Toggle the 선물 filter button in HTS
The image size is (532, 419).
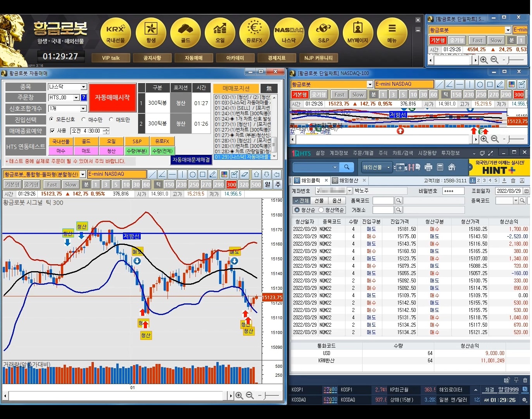(319, 201)
